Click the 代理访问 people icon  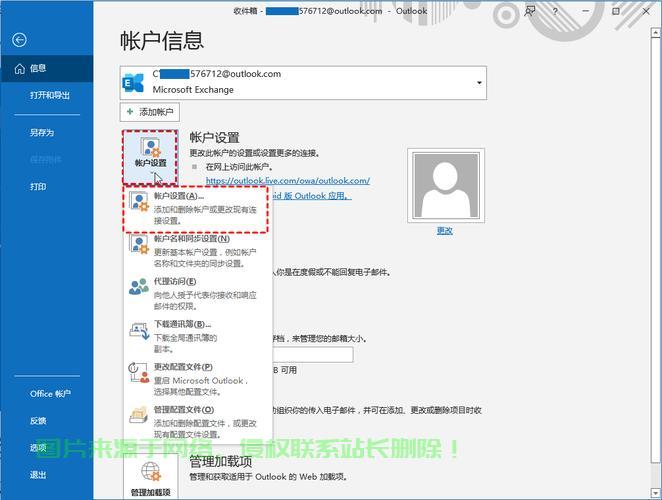(139, 286)
